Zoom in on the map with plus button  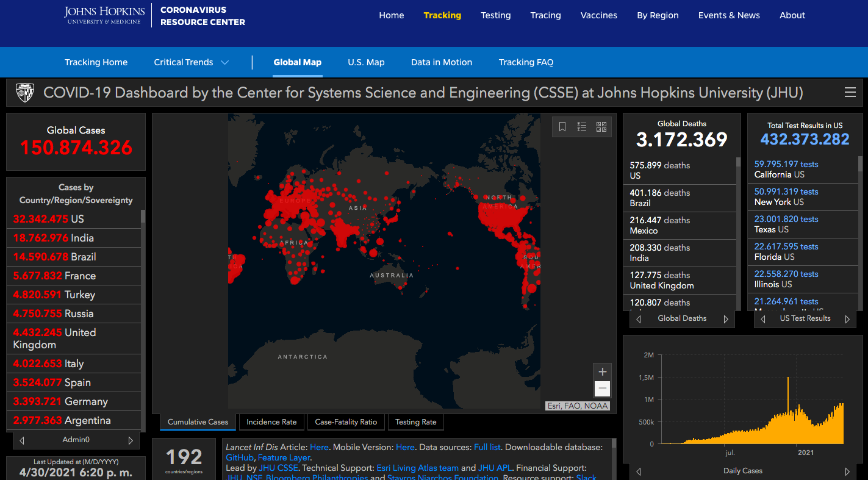tap(602, 371)
